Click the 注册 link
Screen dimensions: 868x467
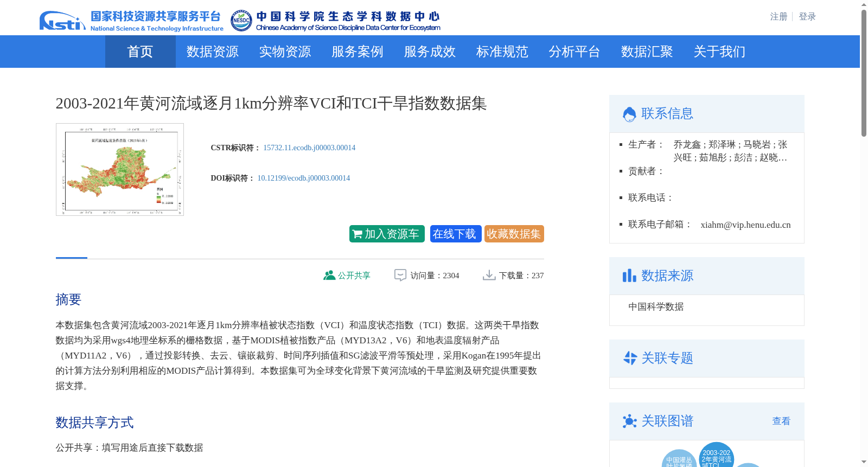point(778,17)
